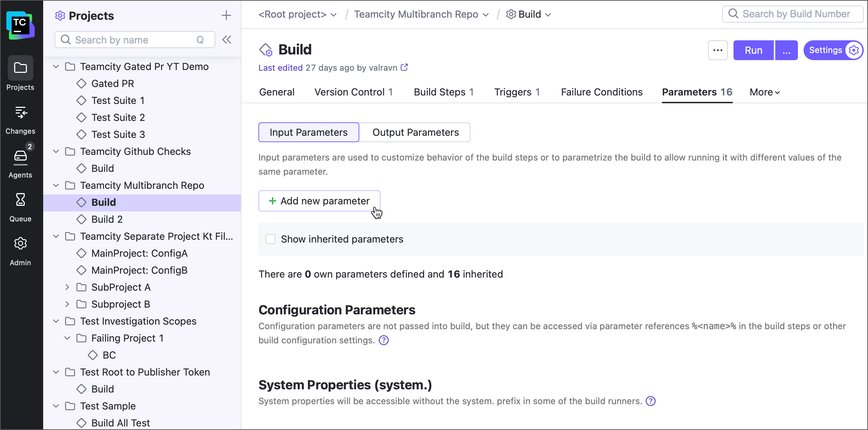Open the More tabs dropdown

(x=764, y=92)
